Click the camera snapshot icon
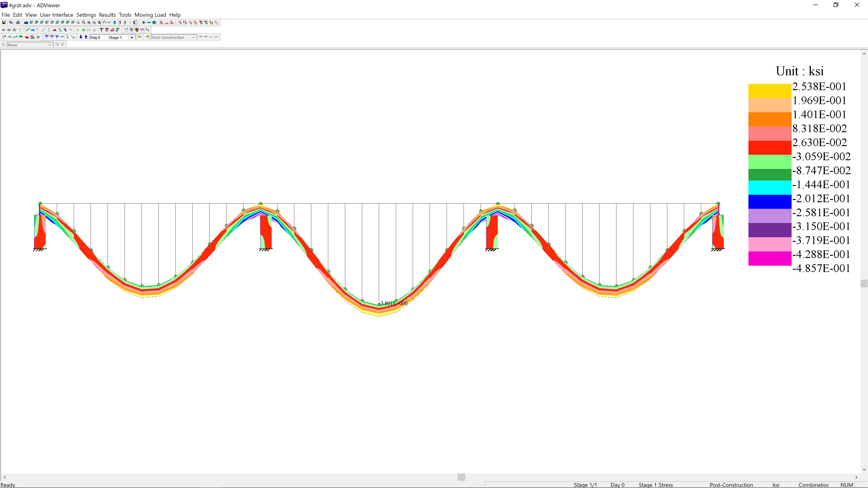Screen dimensions: 868x488 tap(26, 23)
